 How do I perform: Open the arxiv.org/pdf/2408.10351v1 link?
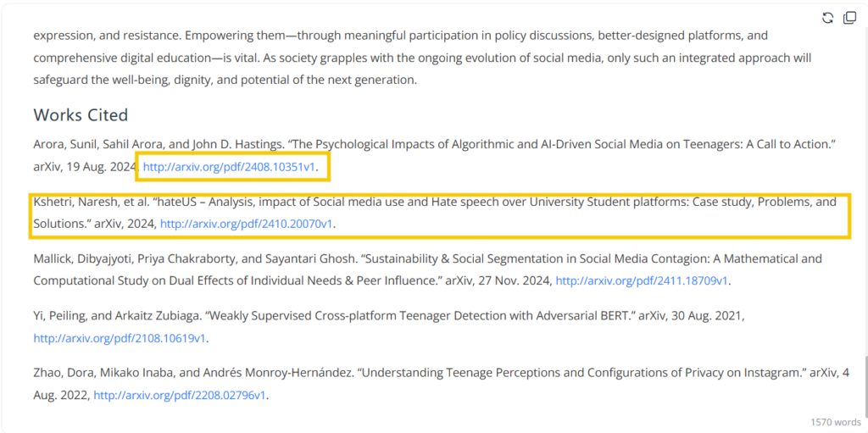(x=229, y=168)
